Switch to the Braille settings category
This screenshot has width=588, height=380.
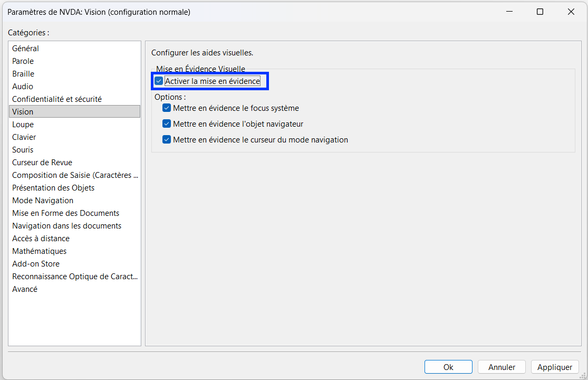(x=74, y=74)
